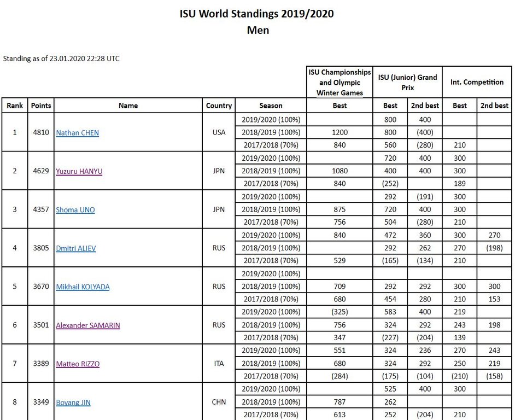Select the rank 8 cell
Viewport: 515px width, 420px height.
pyautogui.click(x=15, y=402)
